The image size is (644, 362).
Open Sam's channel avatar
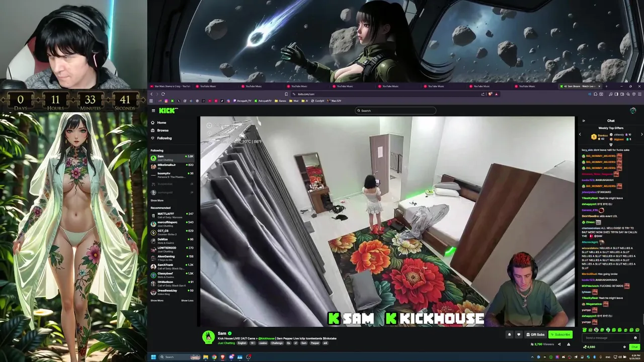point(208,337)
